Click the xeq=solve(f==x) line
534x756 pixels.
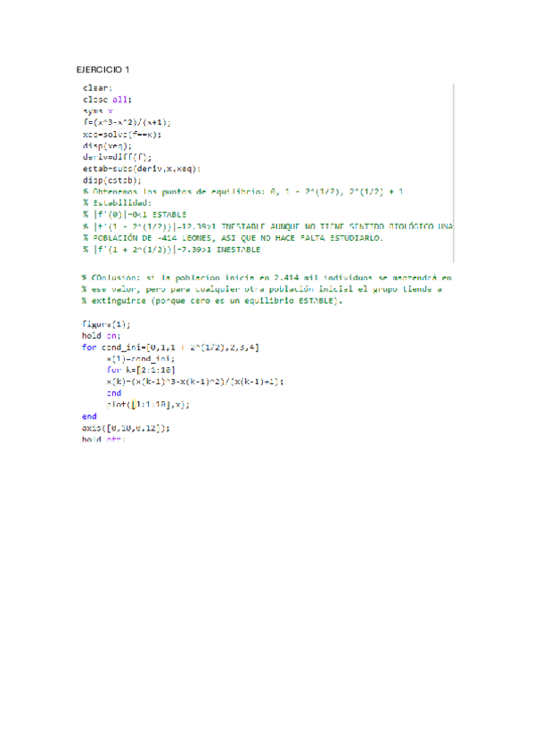[122, 134]
